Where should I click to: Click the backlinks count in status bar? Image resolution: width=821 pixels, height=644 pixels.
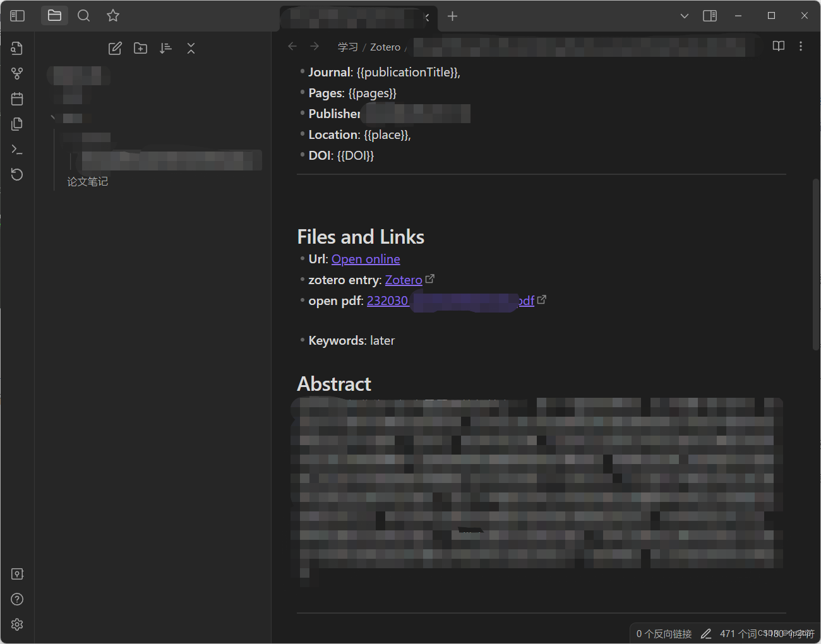(x=664, y=633)
